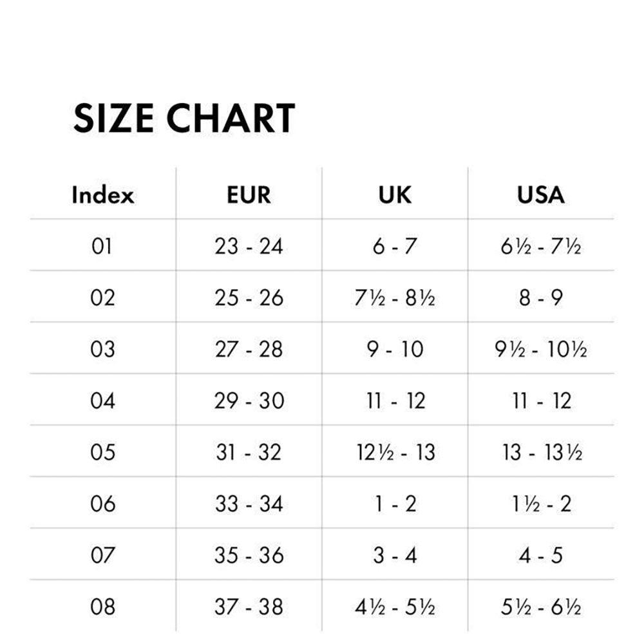Image resolution: width=644 pixels, height=644 pixels.
Task: Select USA size 6½ - 7½ cell
Action: coord(541,246)
